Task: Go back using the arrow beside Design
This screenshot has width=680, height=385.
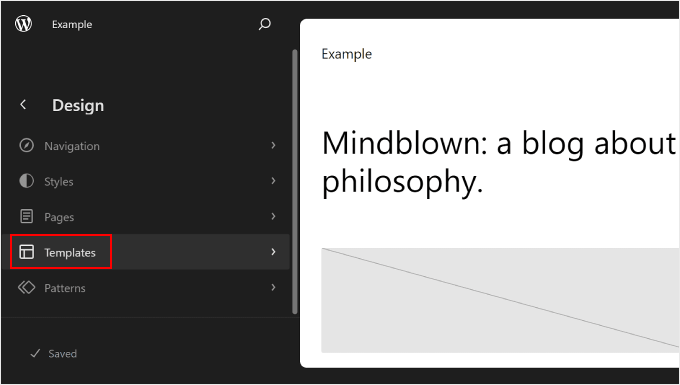Action: click(x=23, y=104)
